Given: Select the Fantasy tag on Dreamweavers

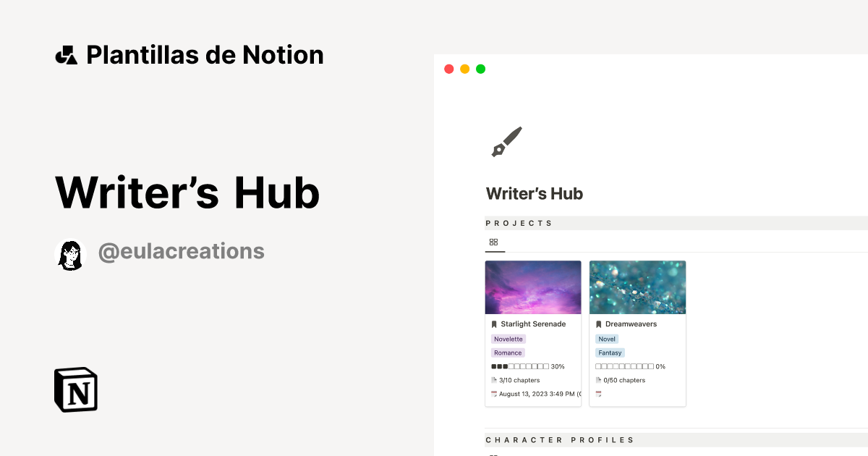Looking at the screenshot, I should coord(610,352).
